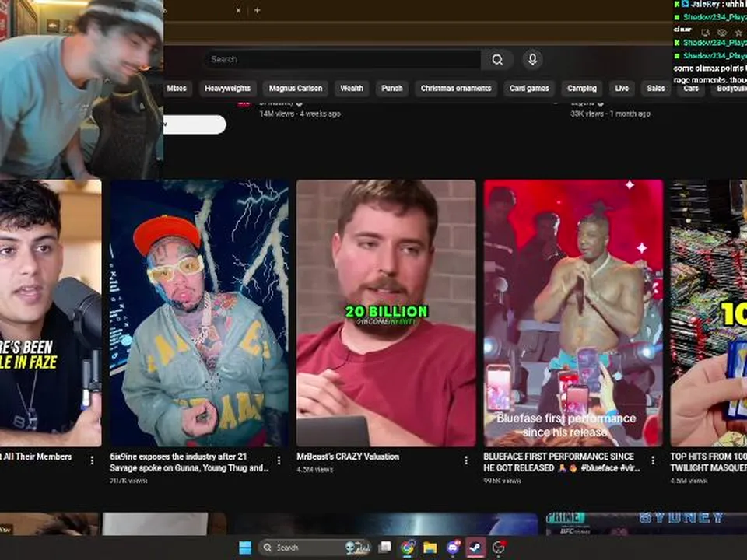Open the FaZe members short thumbnail
This screenshot has height=560, width=747.
tap(51, 313)
